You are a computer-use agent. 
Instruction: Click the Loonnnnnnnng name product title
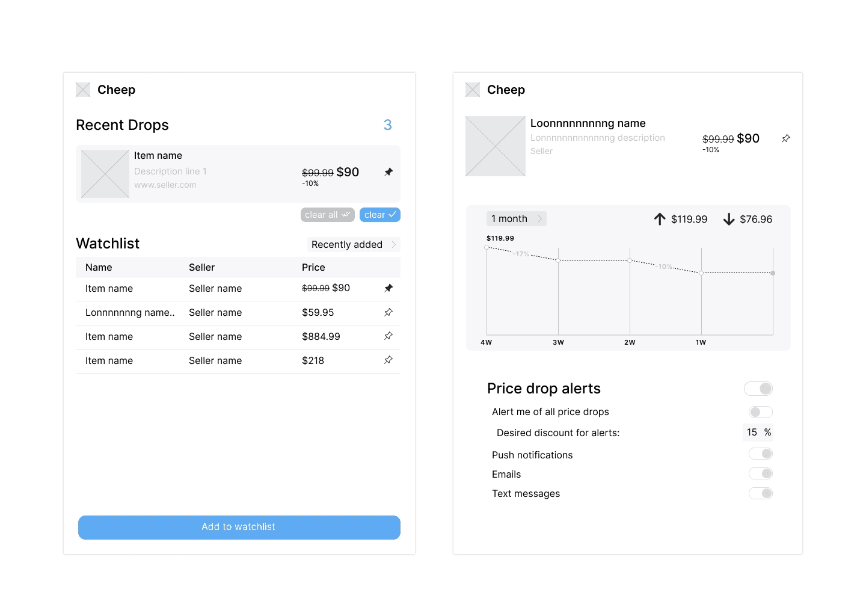pyautogui.click(x=588, y=123)
